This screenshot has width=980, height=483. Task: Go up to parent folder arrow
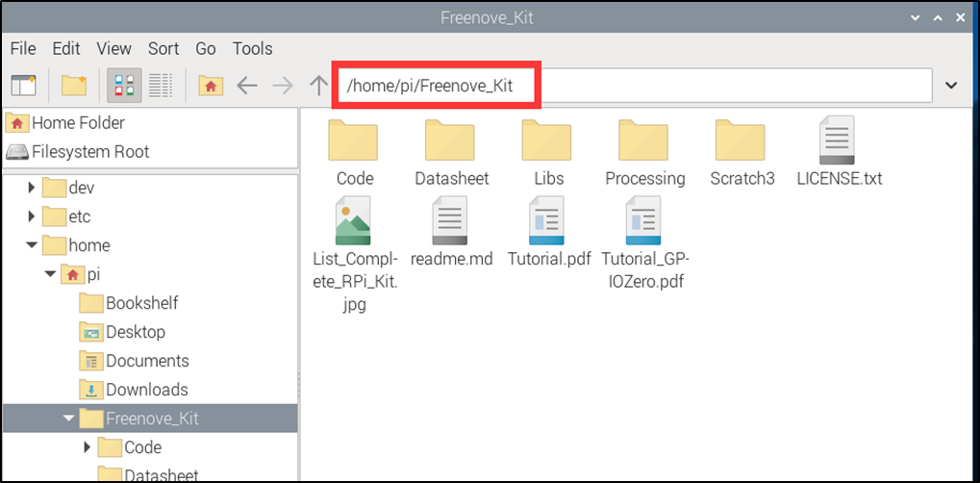[319, 86]
